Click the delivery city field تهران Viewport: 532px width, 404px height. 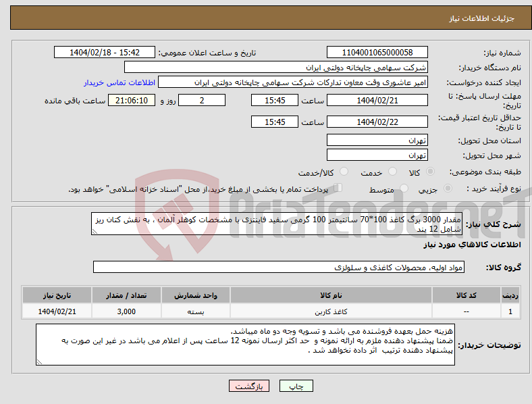click(377, 155)
